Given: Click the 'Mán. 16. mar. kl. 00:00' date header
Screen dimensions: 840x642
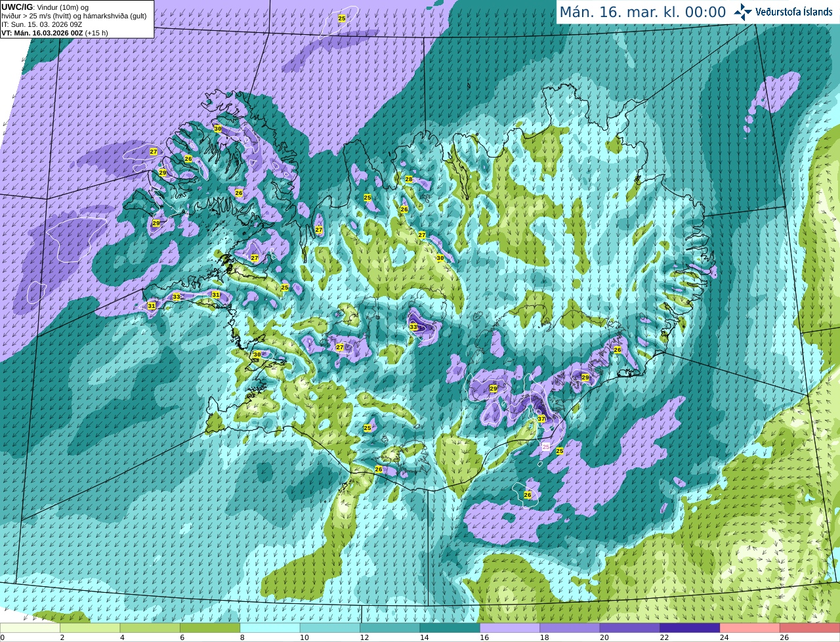Looking at the screenshot, I should click(x=642, y=12).
